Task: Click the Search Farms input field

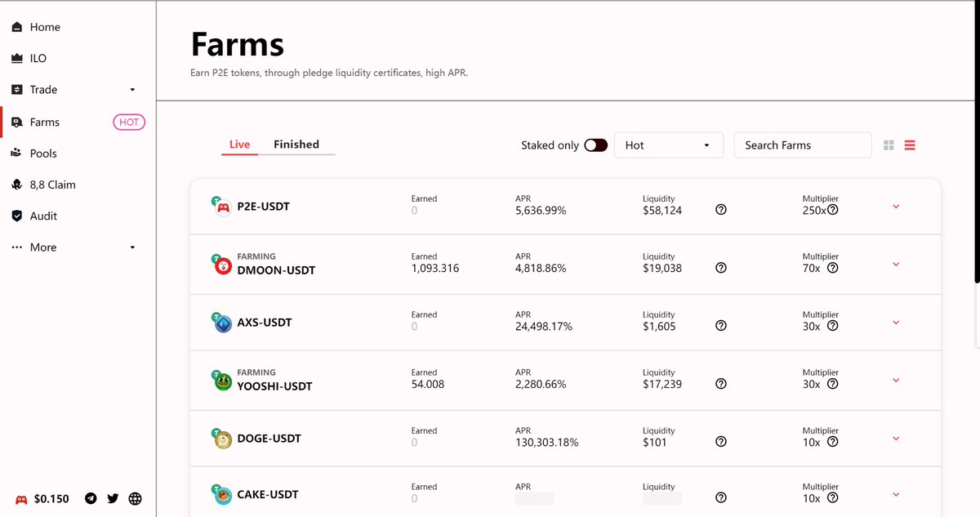Action: [803, 145]
